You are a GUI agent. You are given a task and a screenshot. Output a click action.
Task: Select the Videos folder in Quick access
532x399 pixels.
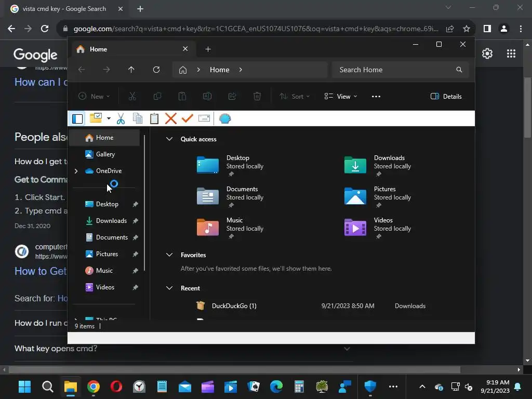tap(378, 228)
